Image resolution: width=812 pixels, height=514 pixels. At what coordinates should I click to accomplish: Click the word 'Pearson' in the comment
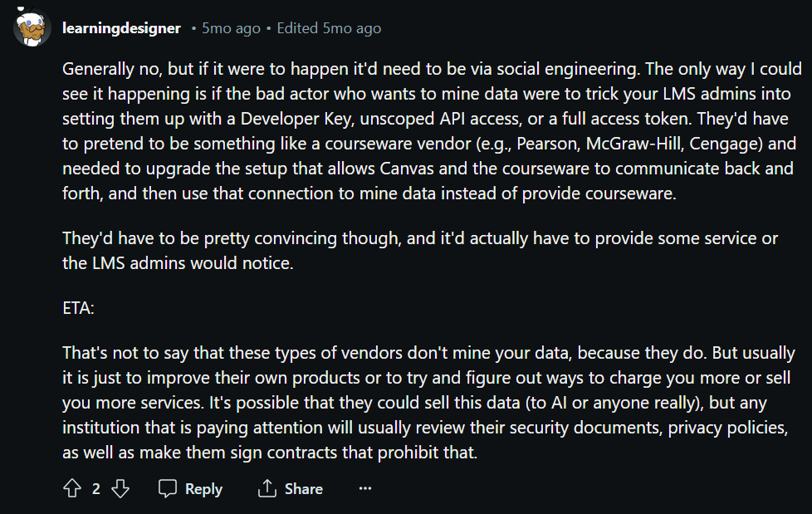pos(547,144)
